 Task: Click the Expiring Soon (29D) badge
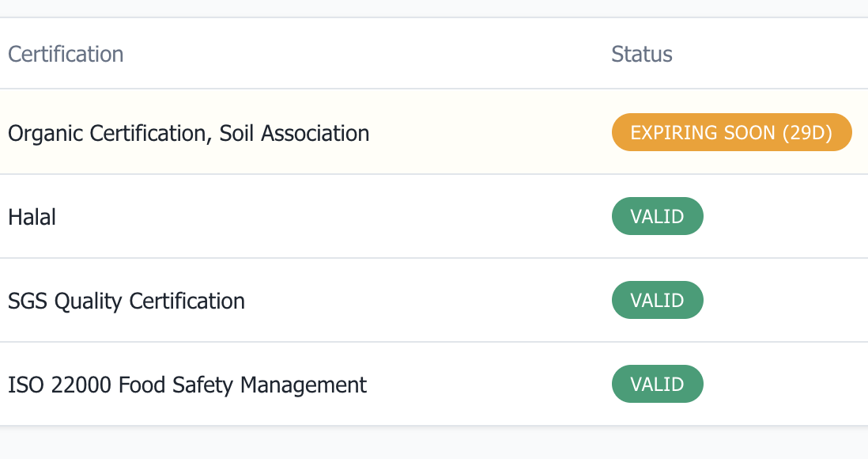click(x=731, y=132)
